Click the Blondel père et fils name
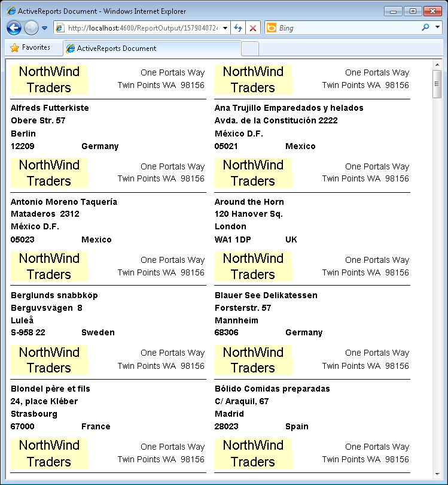Screen dimensions: 448x485 (x=50, y=389)
